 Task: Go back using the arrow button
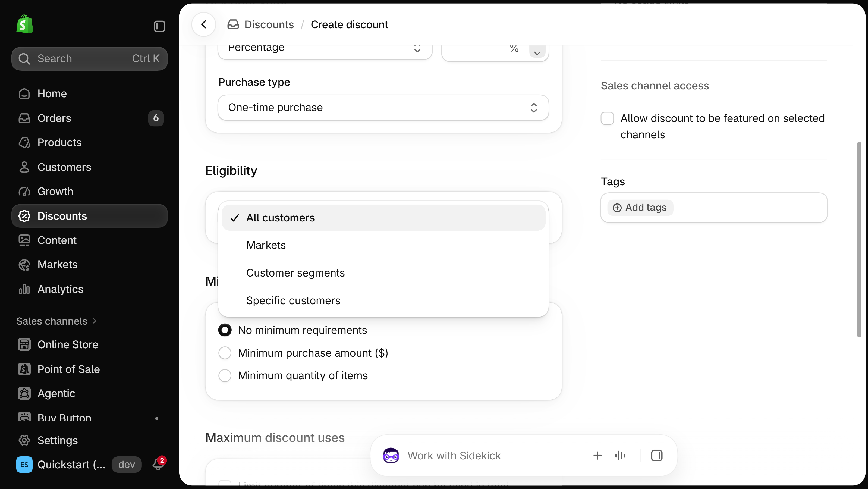[203, 24]
